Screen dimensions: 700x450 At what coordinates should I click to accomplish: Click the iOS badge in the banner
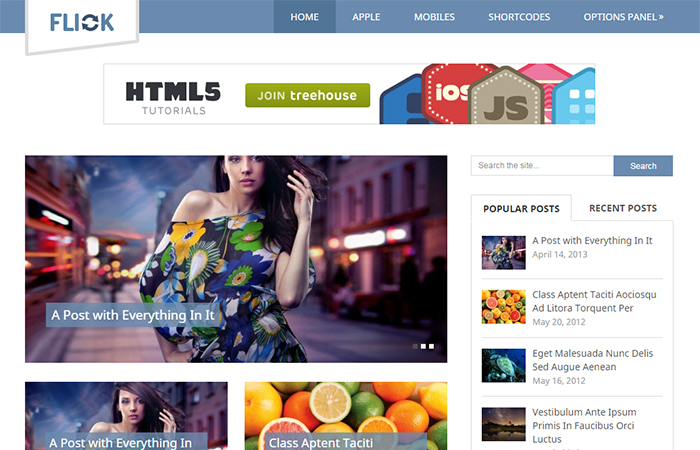[x=449, y=92]
